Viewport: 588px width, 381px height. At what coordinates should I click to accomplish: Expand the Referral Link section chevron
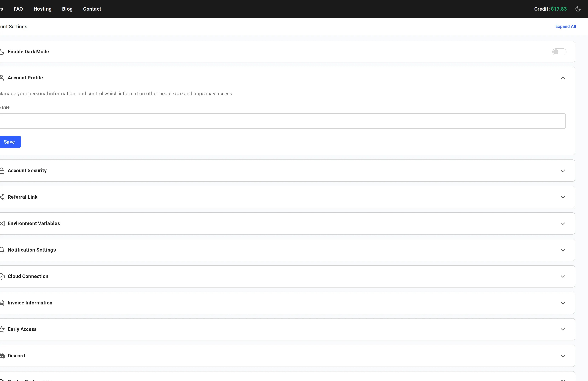pyautogui.click(x=563, y=197)
